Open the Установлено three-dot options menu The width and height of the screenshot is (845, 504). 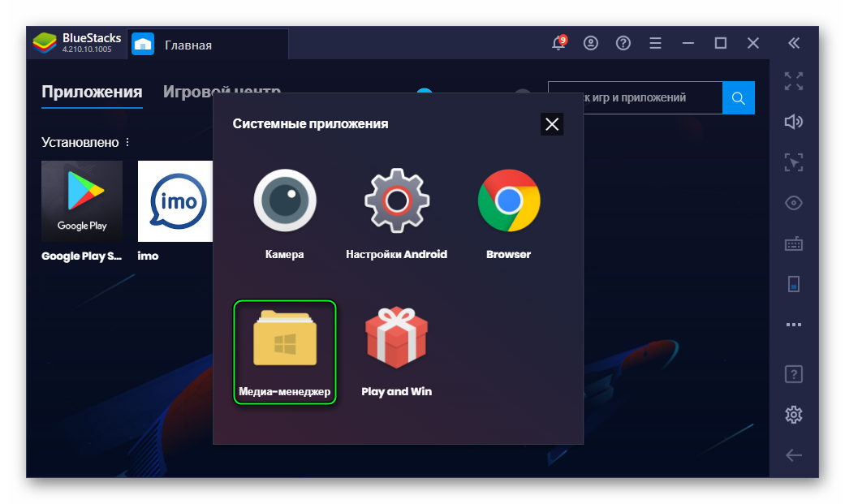pos(127,142)
